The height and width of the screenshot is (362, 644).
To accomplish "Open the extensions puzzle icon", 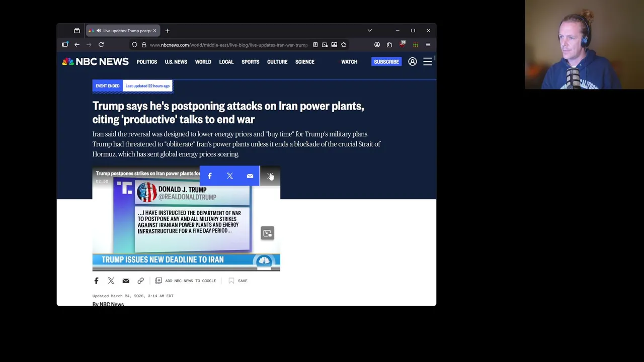I will coord(389,45).
